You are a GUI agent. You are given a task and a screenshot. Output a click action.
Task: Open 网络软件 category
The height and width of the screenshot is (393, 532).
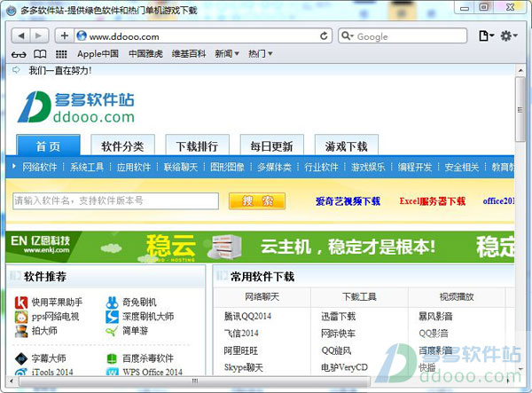tap(40, 167)
